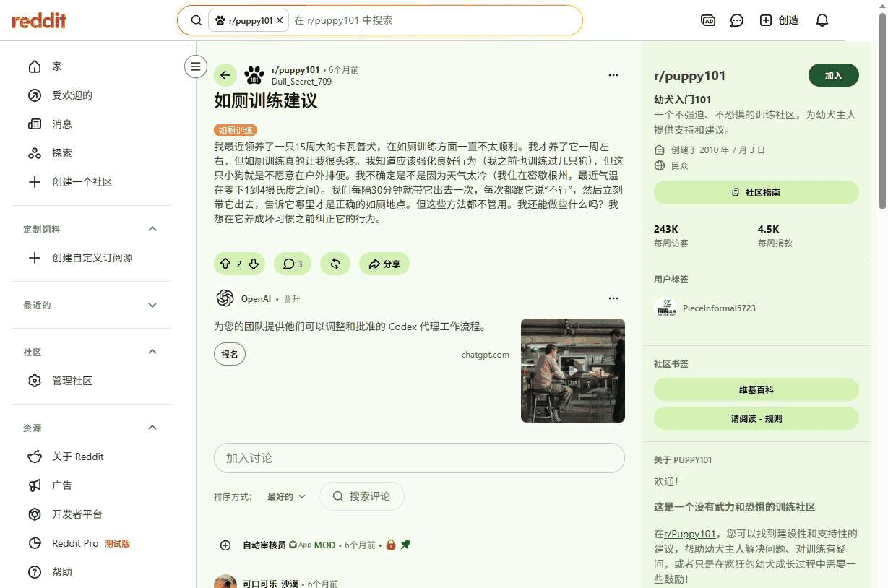888x588 pixels.
Task: Click the 加入 join button
Action: (834, 75)
